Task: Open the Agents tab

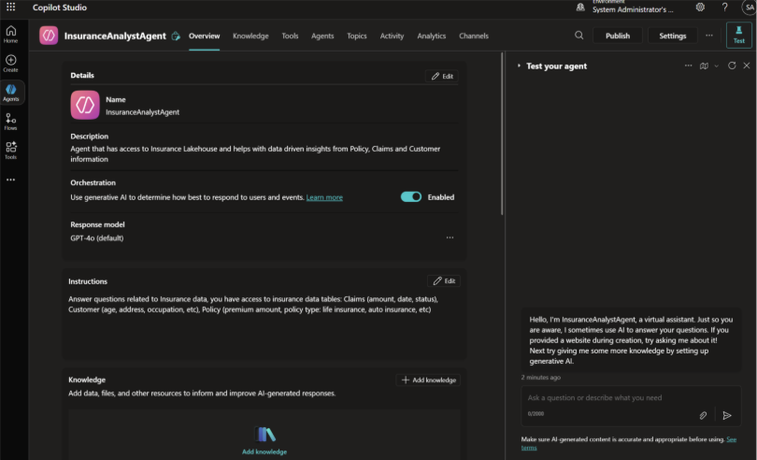Action: click(x=322, y=36)
